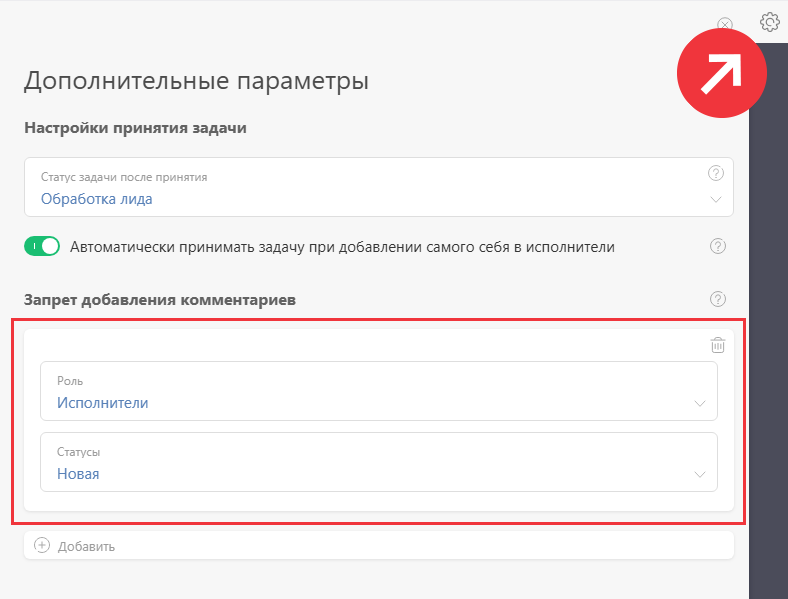Click the Настройки принятия задачи heading
This screenshot has width=788, height=599.
click(135, 128)
